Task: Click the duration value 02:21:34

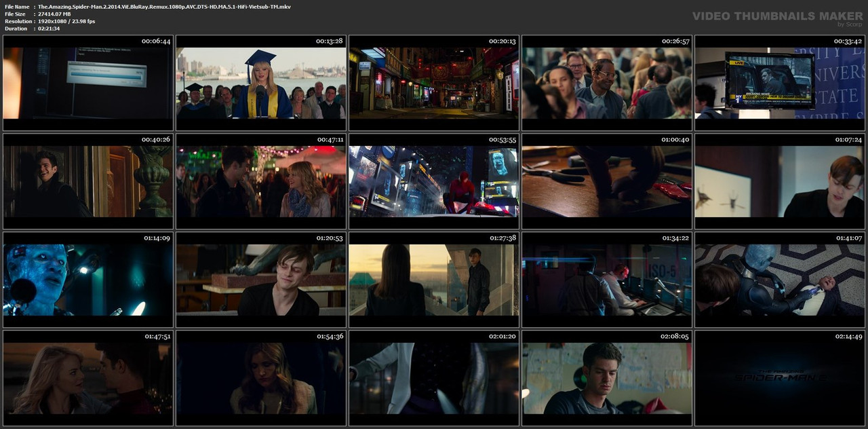Action: tap(49, 29)
